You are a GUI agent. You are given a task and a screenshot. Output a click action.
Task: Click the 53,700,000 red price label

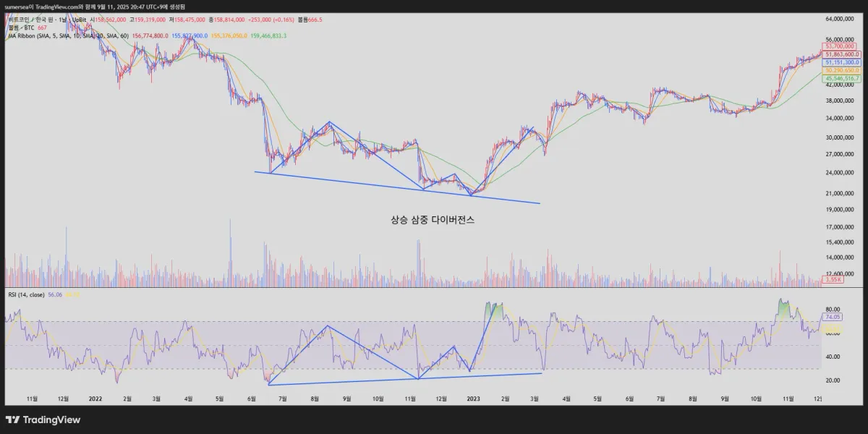click(840, 46)
